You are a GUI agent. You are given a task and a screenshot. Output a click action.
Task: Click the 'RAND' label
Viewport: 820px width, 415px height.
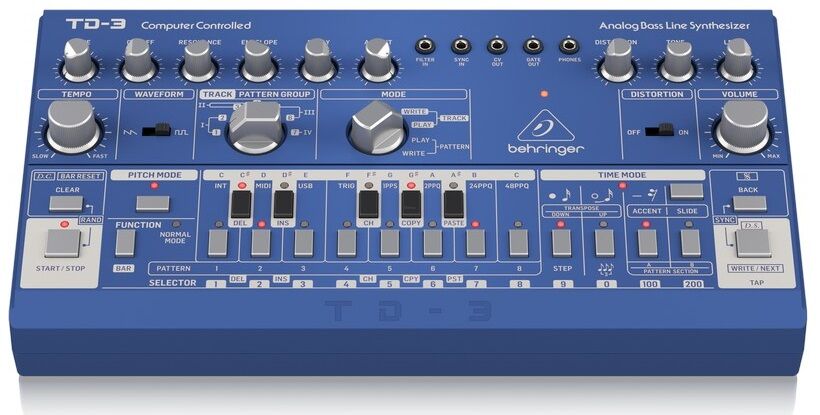point(90,220)
